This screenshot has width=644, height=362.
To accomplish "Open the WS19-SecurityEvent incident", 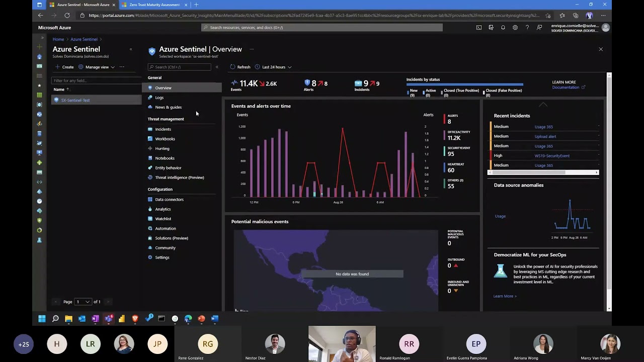I will (x=552, y=156).
